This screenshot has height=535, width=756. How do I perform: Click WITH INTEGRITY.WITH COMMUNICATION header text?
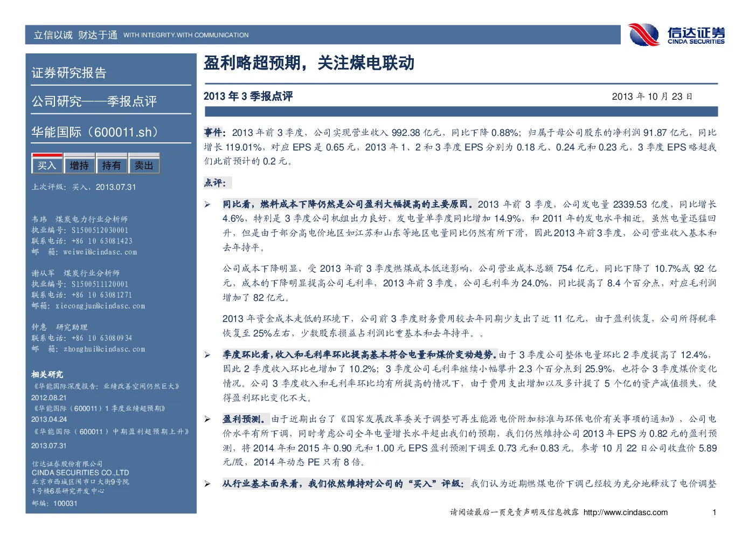tap(186, 35)
